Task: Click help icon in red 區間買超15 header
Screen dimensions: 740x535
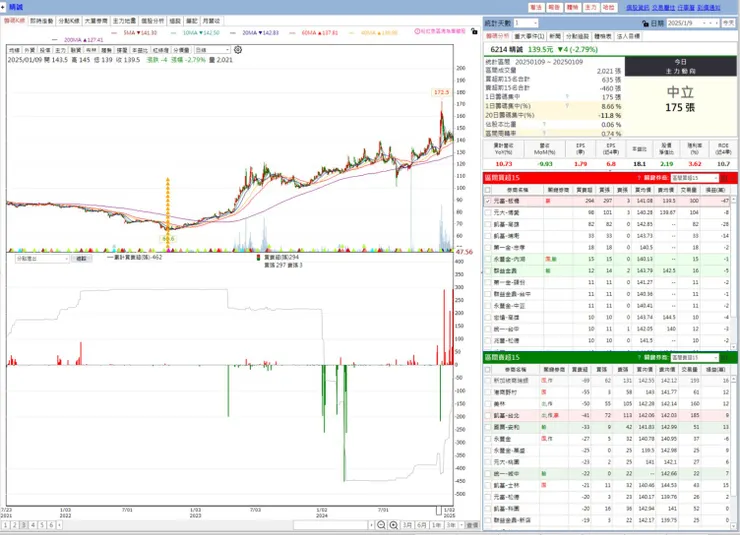Action: coord(639,178)
